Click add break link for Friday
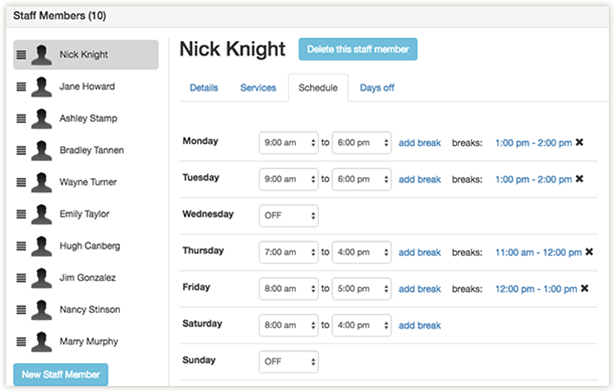 coord(420,289)
